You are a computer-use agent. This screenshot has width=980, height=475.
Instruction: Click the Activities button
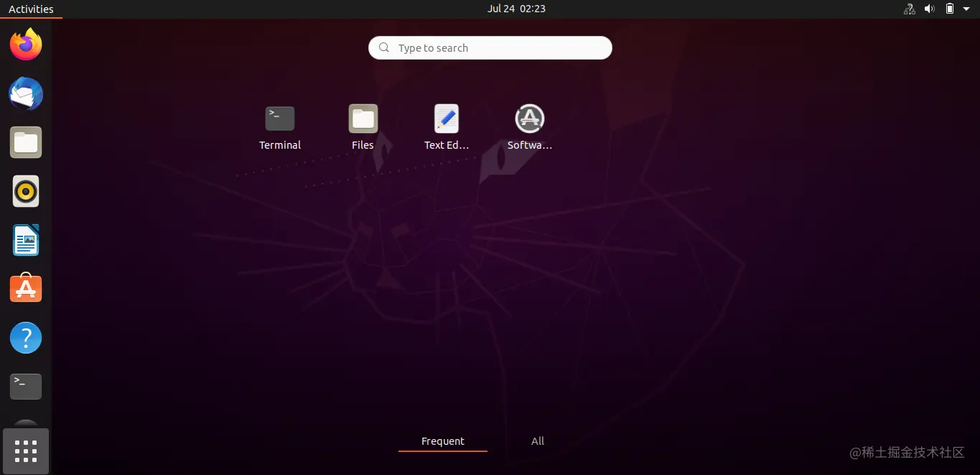[x=31, y=9]
